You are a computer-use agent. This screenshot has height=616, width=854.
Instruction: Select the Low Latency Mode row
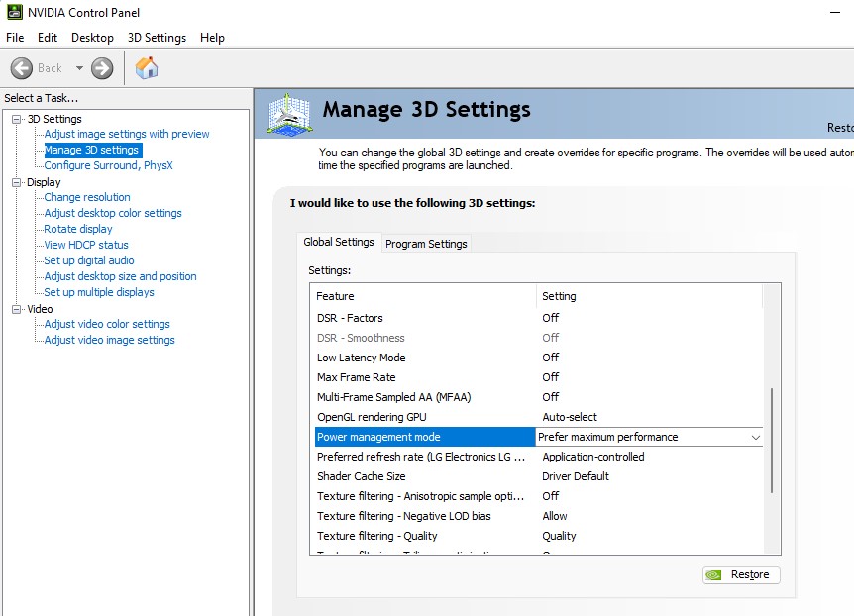[539, 358]
